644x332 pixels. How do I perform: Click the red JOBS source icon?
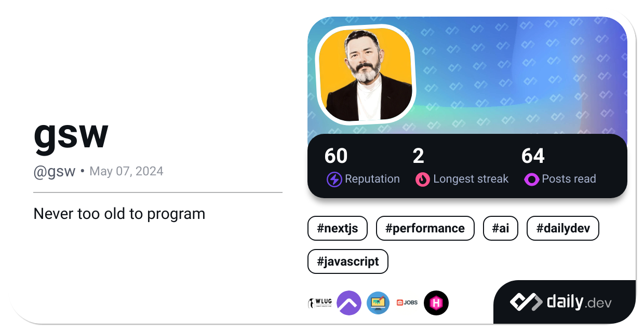[x=407, y=303]
